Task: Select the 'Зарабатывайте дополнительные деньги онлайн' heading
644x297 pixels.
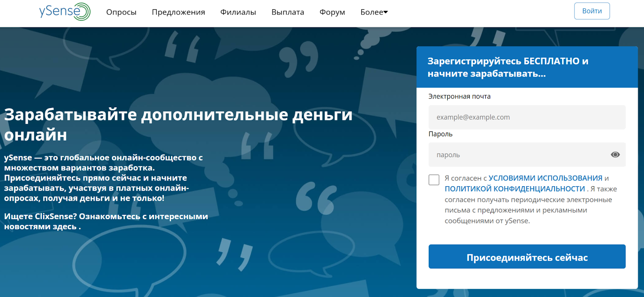Action: [178, 125]
